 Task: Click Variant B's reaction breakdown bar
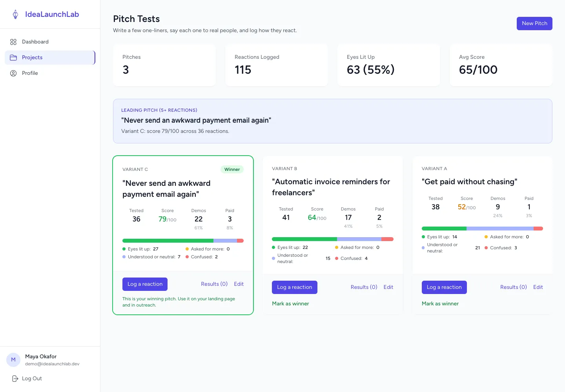333,239
